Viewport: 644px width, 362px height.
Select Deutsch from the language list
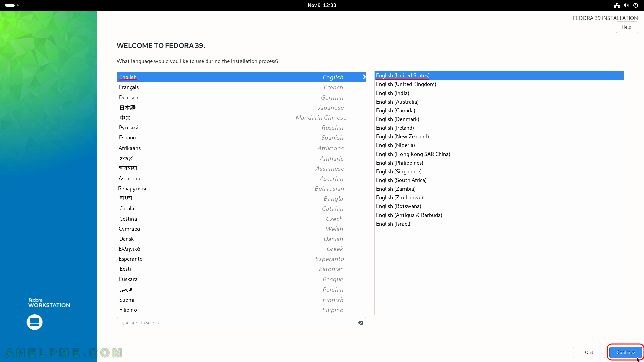[x=241, y=97]
